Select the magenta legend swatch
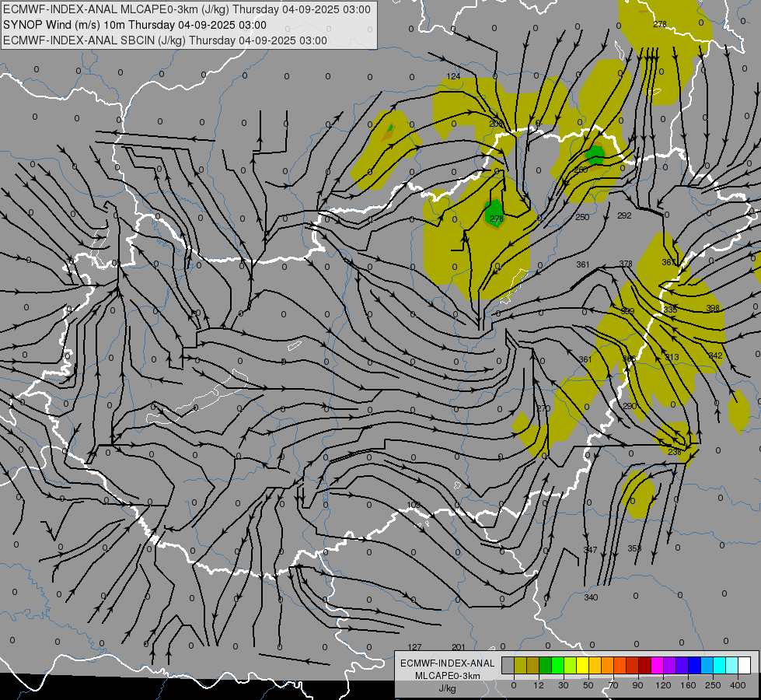 657,666
